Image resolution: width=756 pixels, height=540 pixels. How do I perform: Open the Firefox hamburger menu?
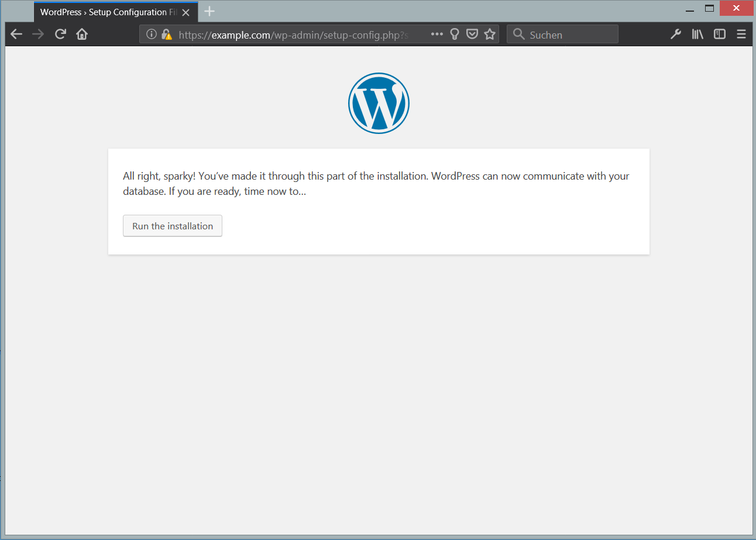(x=741, y=35)
